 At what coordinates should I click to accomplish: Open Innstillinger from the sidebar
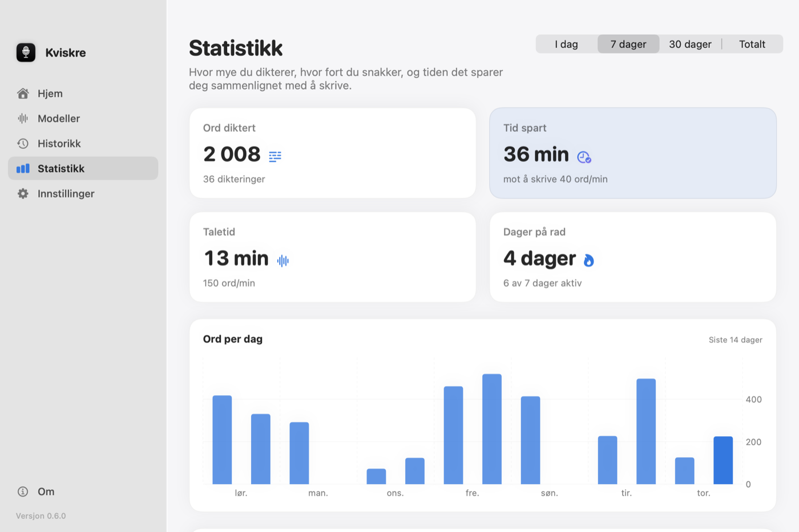83,194
